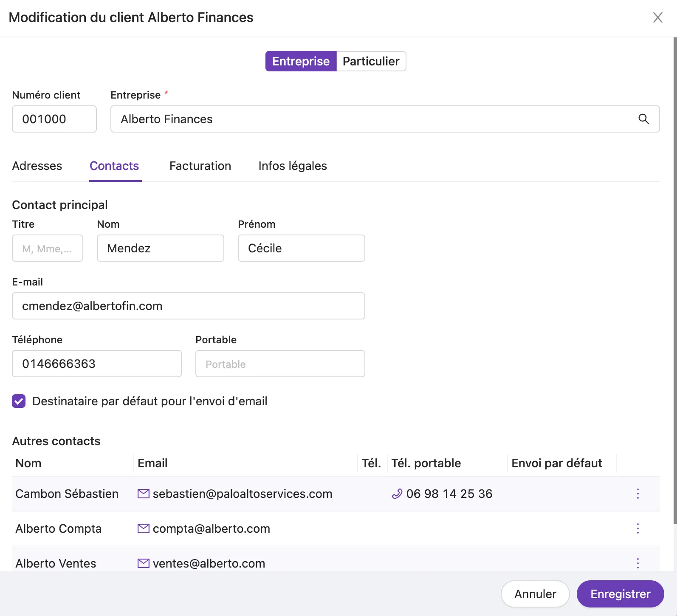Close the client modification dialog

tap(657, 17)
